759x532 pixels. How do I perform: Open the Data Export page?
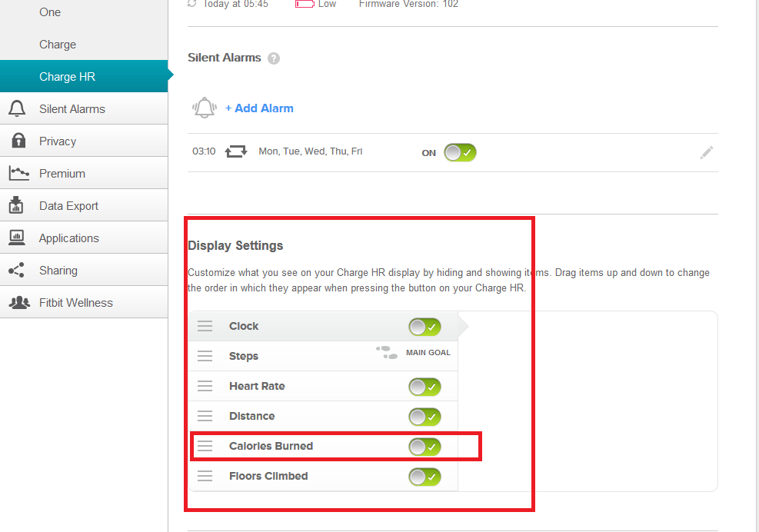point(84,205)
